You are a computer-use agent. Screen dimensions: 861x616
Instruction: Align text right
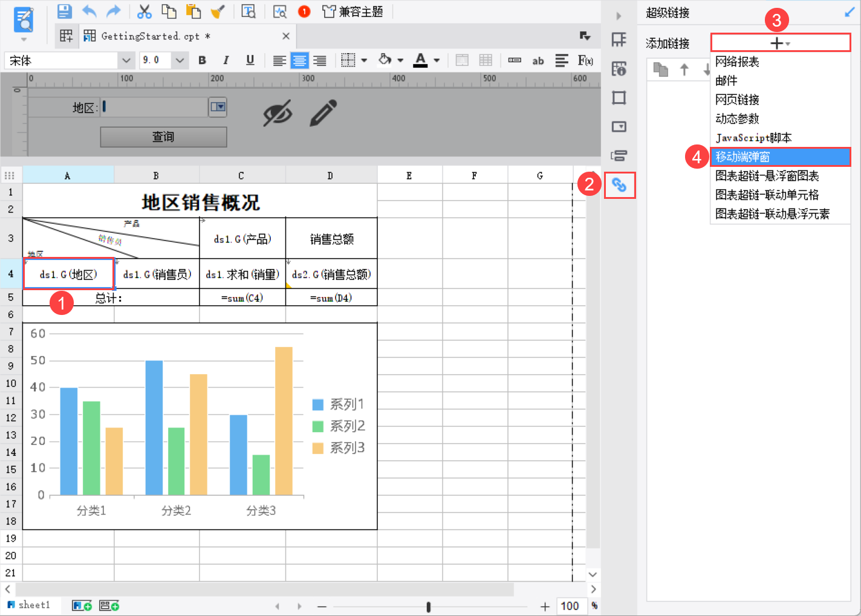pos(319,60)
